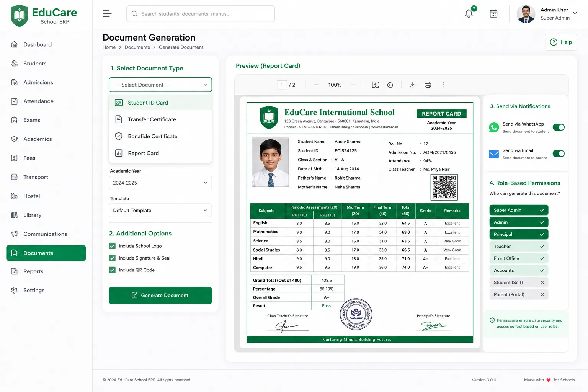Viewport: 588px width, 392px height.
Task: Toggle the sidebar hamburger menu
Action: 107,14
